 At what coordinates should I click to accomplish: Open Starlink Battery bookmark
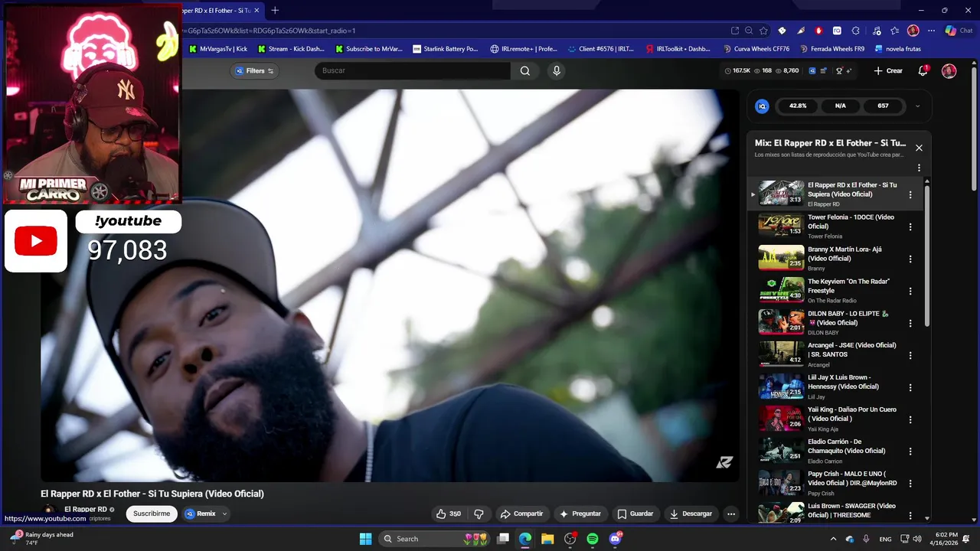pos(445,48)
